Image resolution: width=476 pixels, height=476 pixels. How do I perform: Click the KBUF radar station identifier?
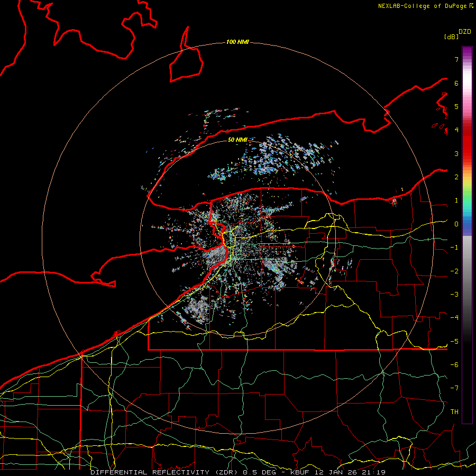300,472
